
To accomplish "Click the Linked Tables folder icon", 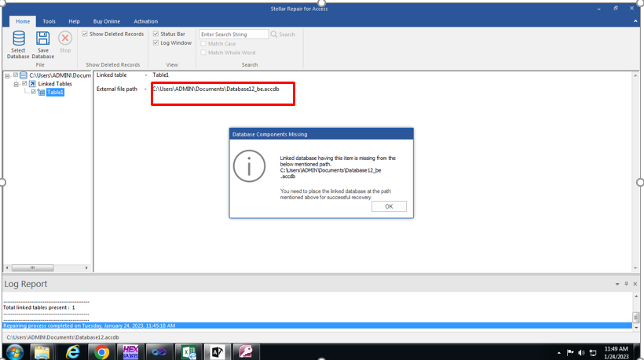I will [32, 84].
